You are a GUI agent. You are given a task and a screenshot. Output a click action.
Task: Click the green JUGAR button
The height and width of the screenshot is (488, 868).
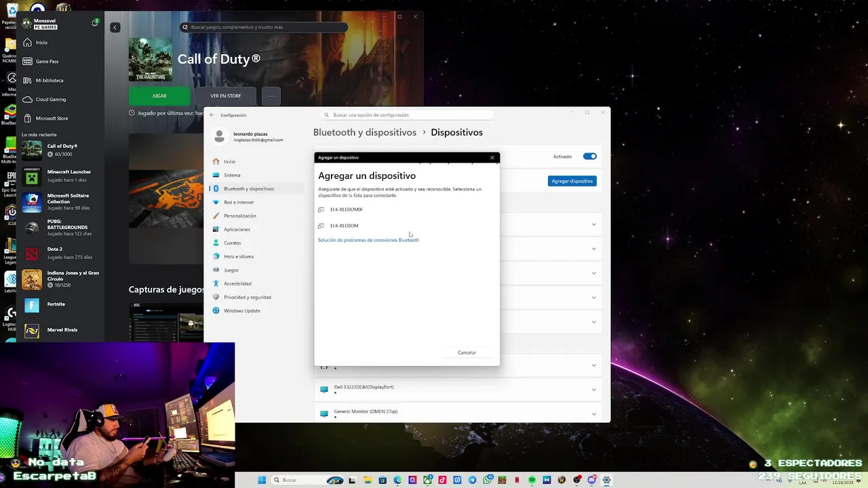tap(159, 96)
